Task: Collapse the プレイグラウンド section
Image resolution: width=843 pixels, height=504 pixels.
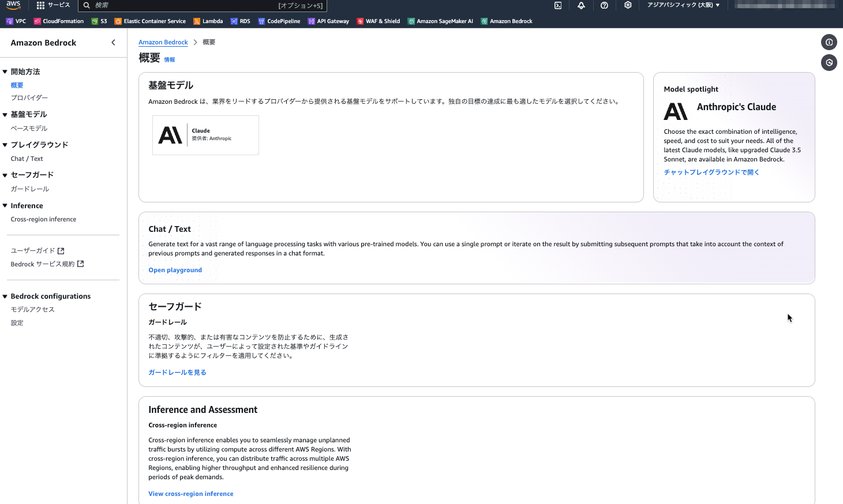Action: tap(5, 145)
